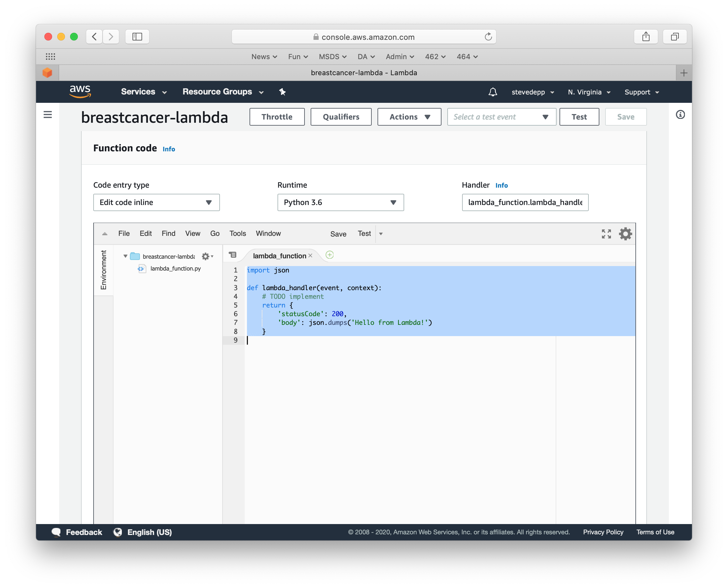728x588 pixels.
Task: Open the editor Test options arrow
Action: point(381,234)
